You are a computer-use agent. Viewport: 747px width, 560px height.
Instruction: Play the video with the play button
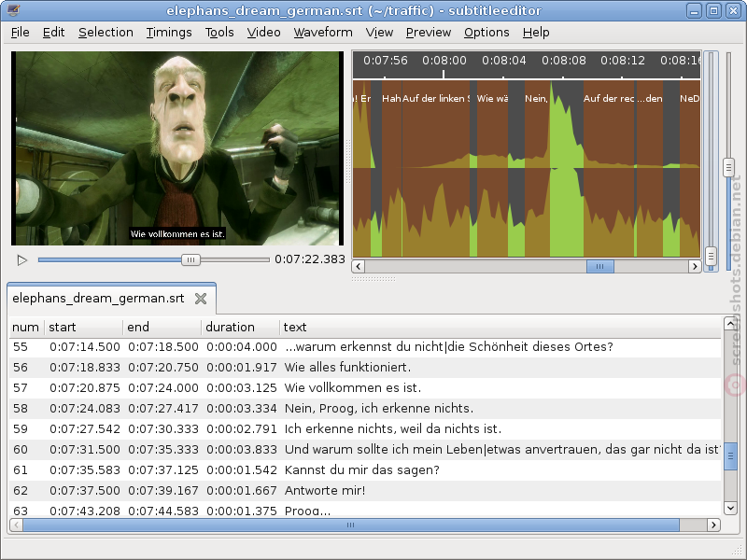tap(21, 260)
